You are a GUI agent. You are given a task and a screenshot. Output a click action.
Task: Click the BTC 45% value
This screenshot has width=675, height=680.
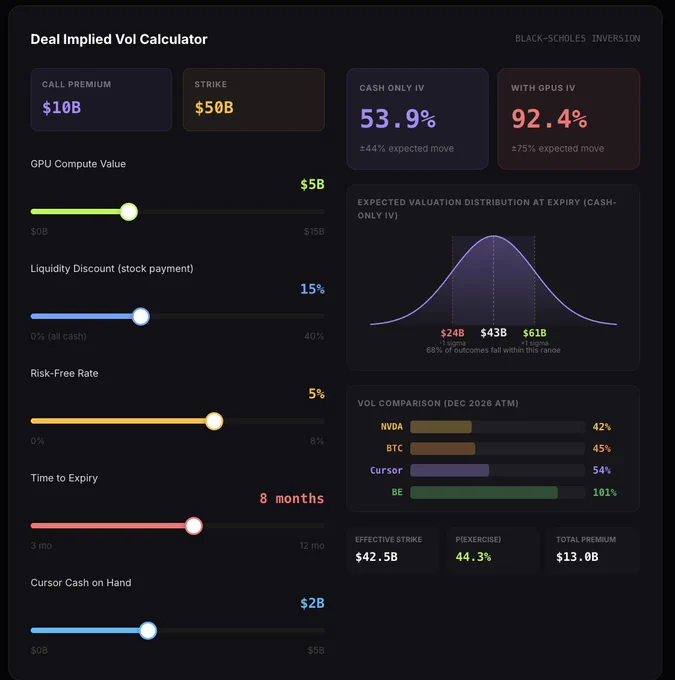pyautogui.click(x=602, y=448)
